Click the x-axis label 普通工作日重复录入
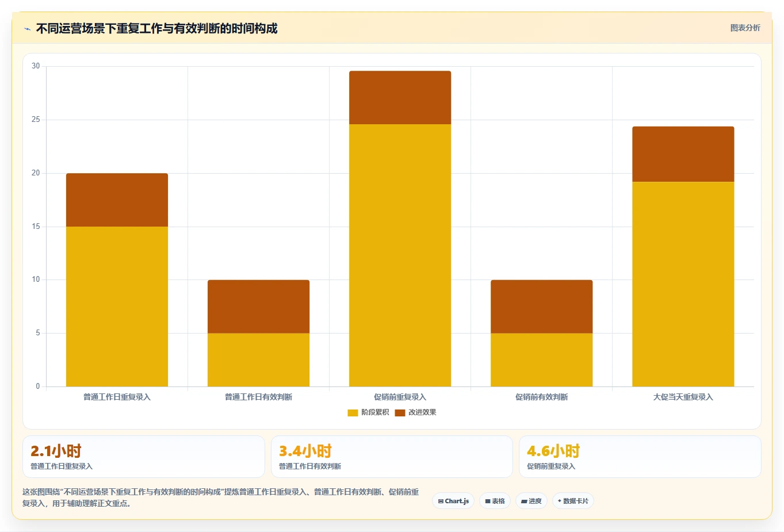The height and width of the screenshot is (532, 784). [x=117, y=397]
